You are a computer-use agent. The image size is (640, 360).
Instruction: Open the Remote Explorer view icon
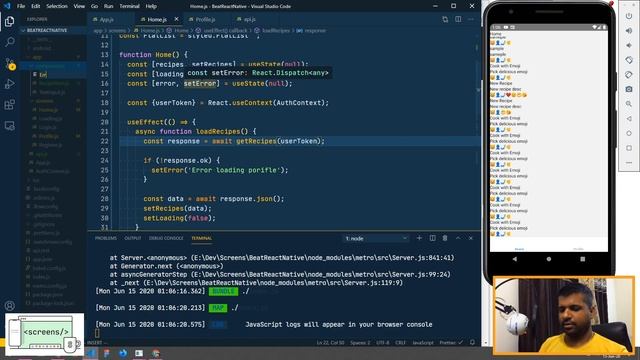[9, 126]
